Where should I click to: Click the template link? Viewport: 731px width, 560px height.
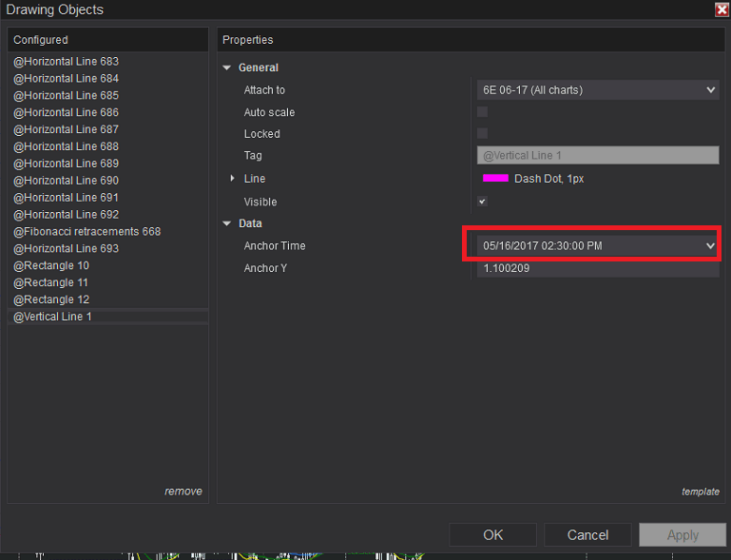pyautogui.click(x=701, y=492)
